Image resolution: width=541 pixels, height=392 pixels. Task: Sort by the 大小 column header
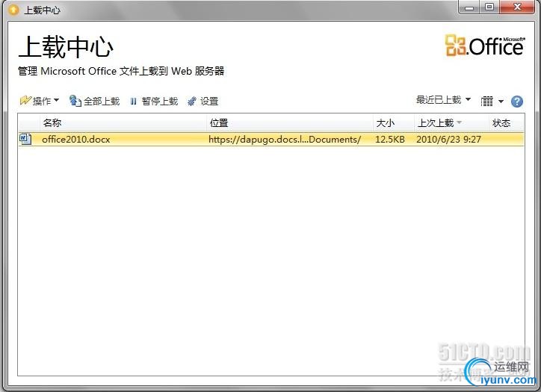click(x=394, y=123)
